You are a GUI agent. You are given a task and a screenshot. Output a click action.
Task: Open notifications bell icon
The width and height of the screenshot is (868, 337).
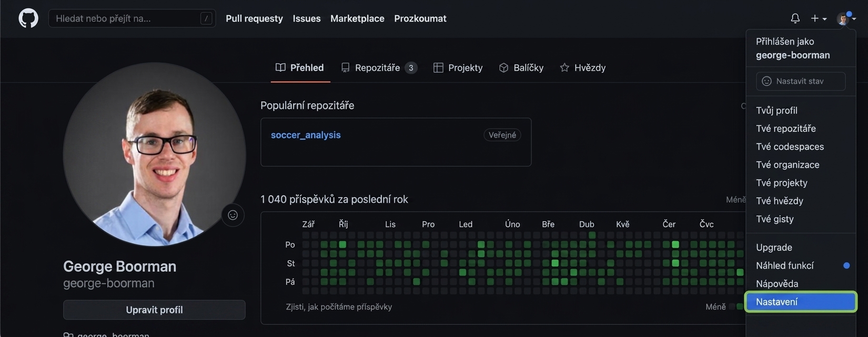coord(795,18)
